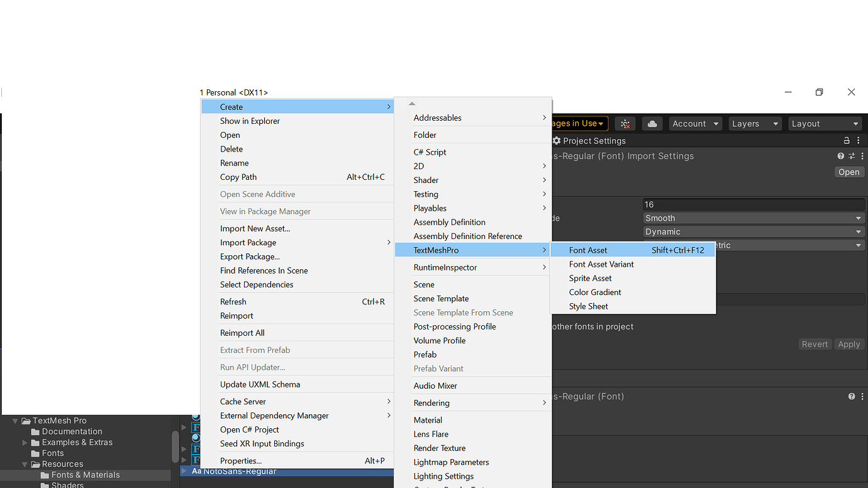Viewport: 868px width, 488px height.
Task: Open help for Font Import Settings via question mark icon
Action: coord(841,155)
